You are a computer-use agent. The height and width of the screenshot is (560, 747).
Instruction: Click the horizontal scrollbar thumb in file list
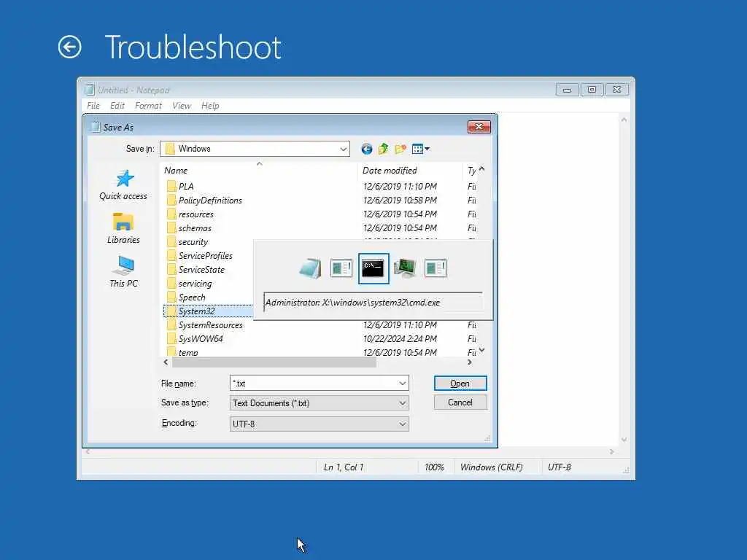(274, 362)
